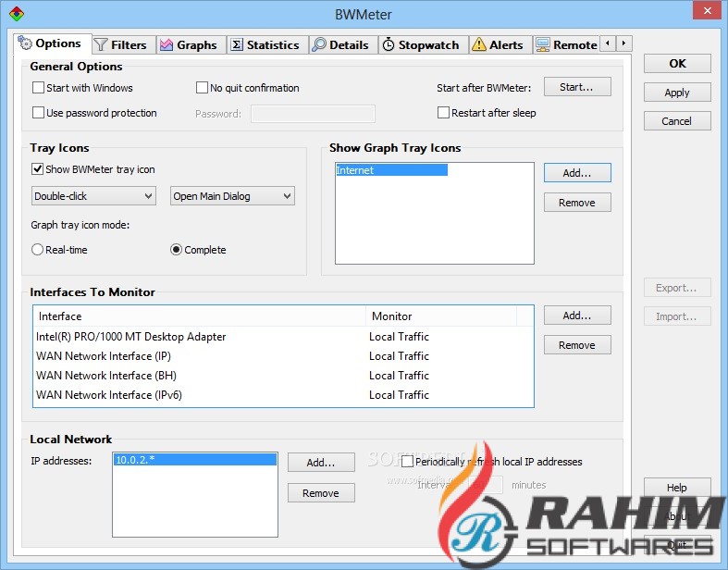Viewport: 728px width, 570px height.
Task: Click Local Traffic for WAN Interface (IPv6)
Action: pos(399,395)
